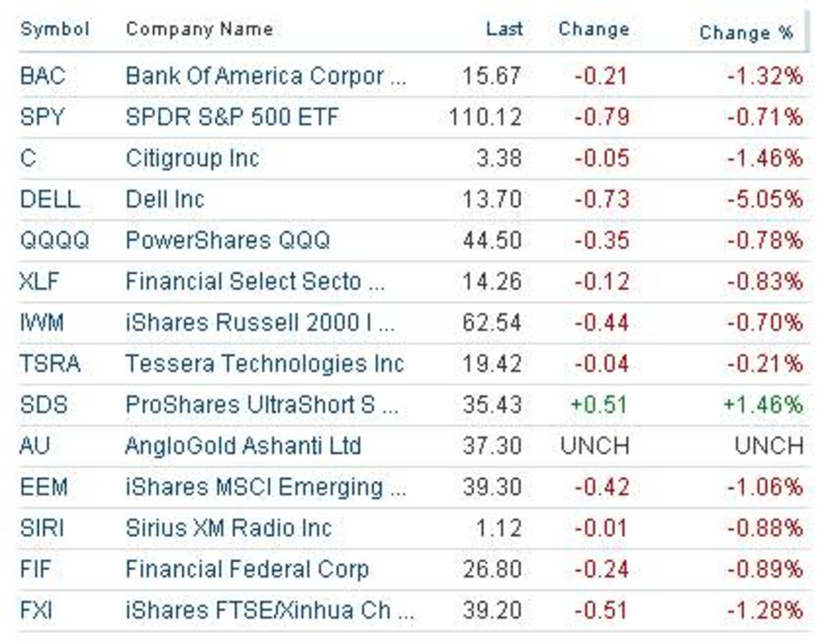Select the Citigroup Inc company name
The height and width of the screenshot is (644, 828).
[x=192, y=158]
